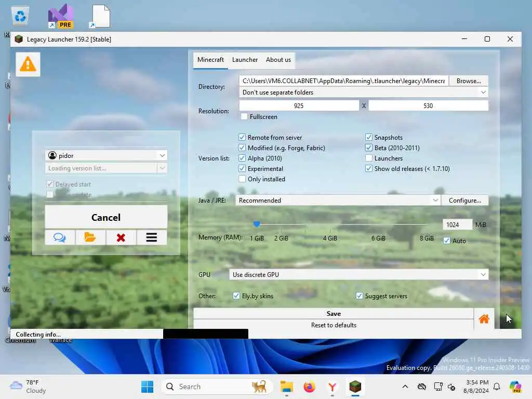Click the account avatar icon beside pidor

52,155
